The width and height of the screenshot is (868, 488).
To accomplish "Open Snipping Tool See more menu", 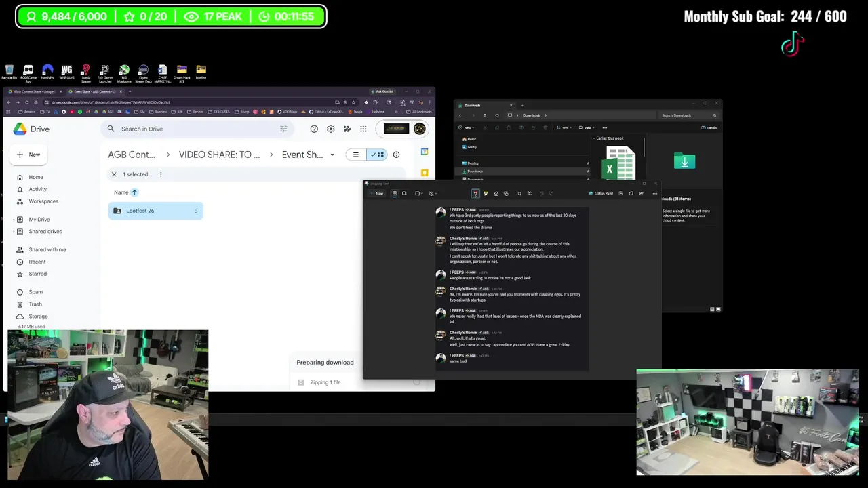I will tap(654, 193).
